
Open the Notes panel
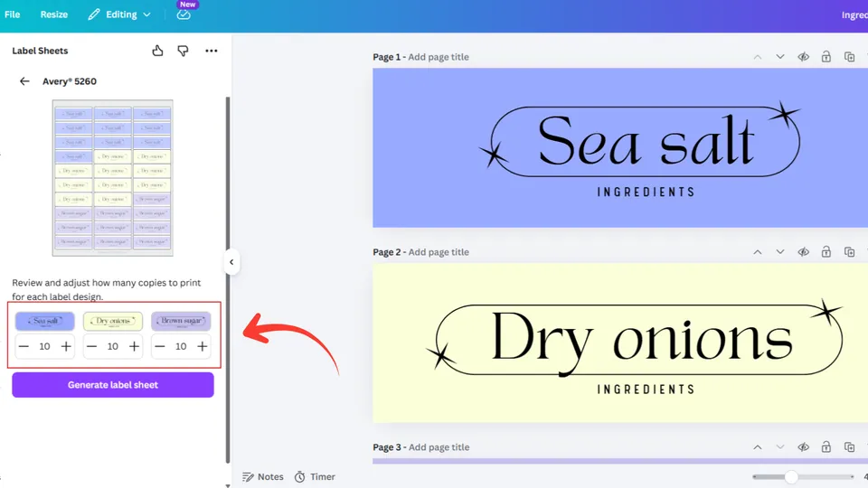[263, 476]
